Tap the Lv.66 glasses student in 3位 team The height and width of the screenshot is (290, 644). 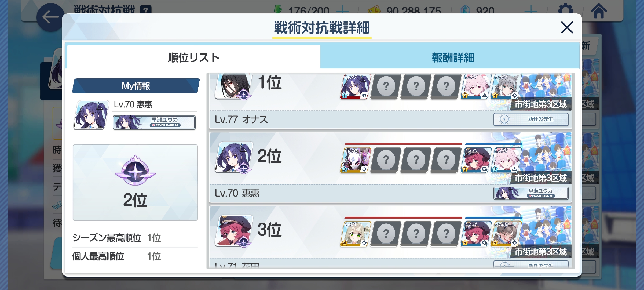coord(506,234)
